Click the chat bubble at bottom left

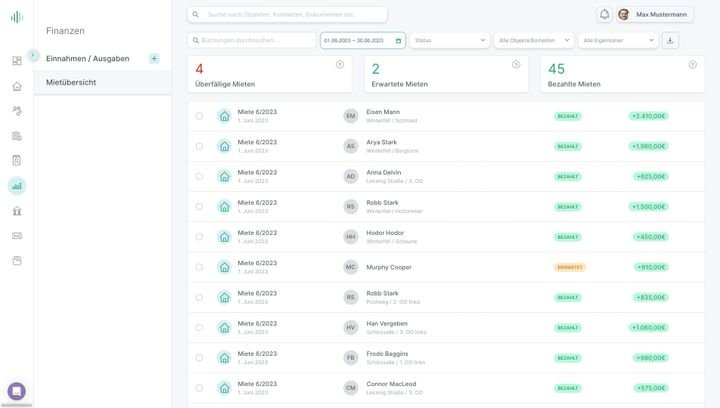click(17, 391)
